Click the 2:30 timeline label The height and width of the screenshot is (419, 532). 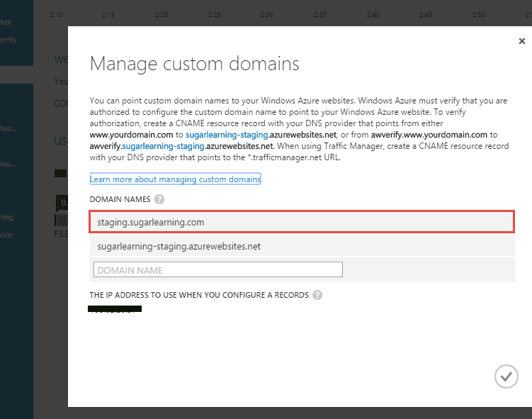pos(267,14)
